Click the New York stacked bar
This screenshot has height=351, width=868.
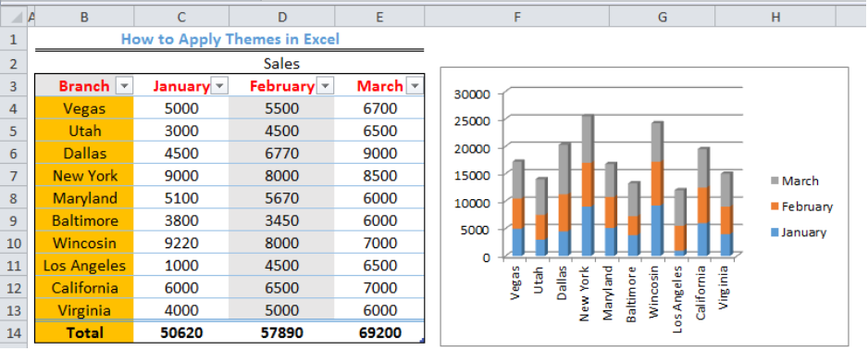click(x=588, y=185)
